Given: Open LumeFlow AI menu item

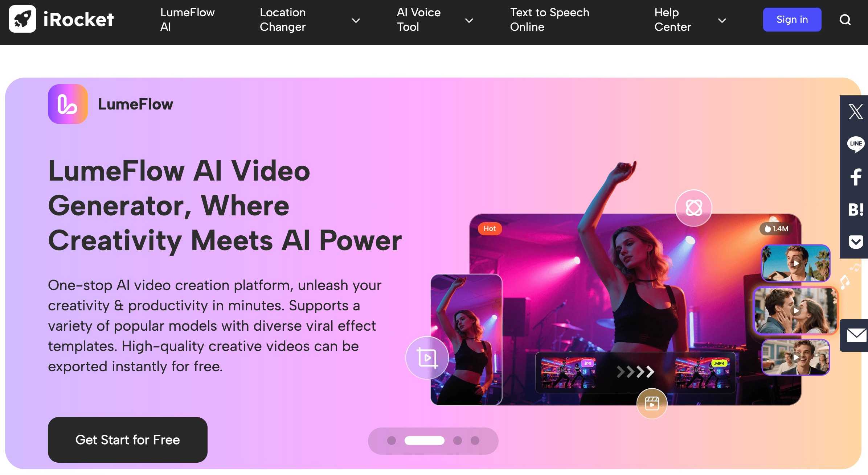Looking at the screenshot, I should click(x=187, y=20).
